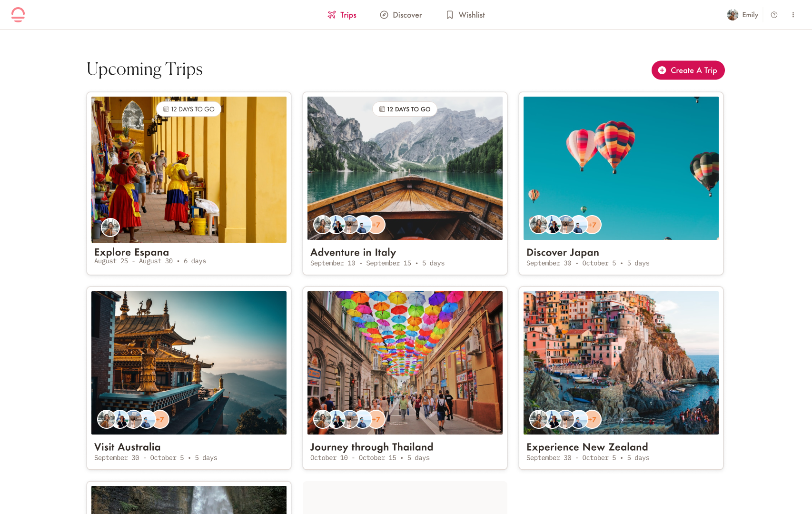Click the Create A Trip button

coord(688,70)
